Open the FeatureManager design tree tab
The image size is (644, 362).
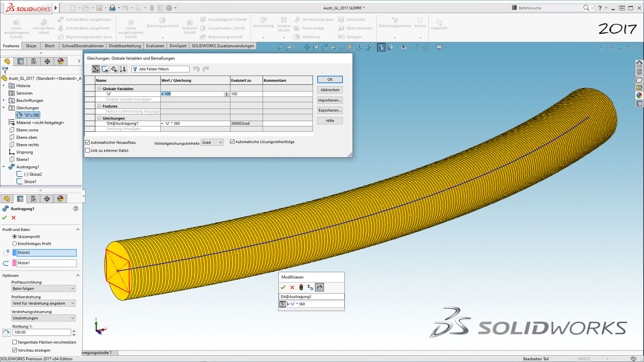[x=7, y=61]
